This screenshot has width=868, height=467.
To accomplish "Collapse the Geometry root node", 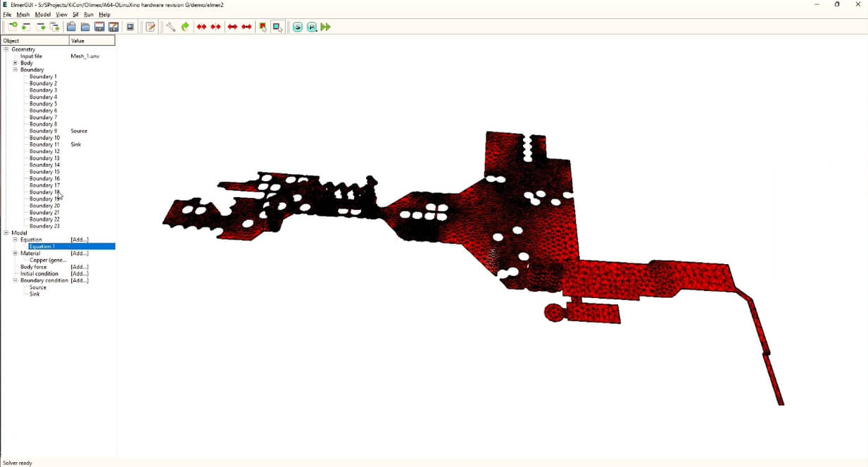I will 6,49.
